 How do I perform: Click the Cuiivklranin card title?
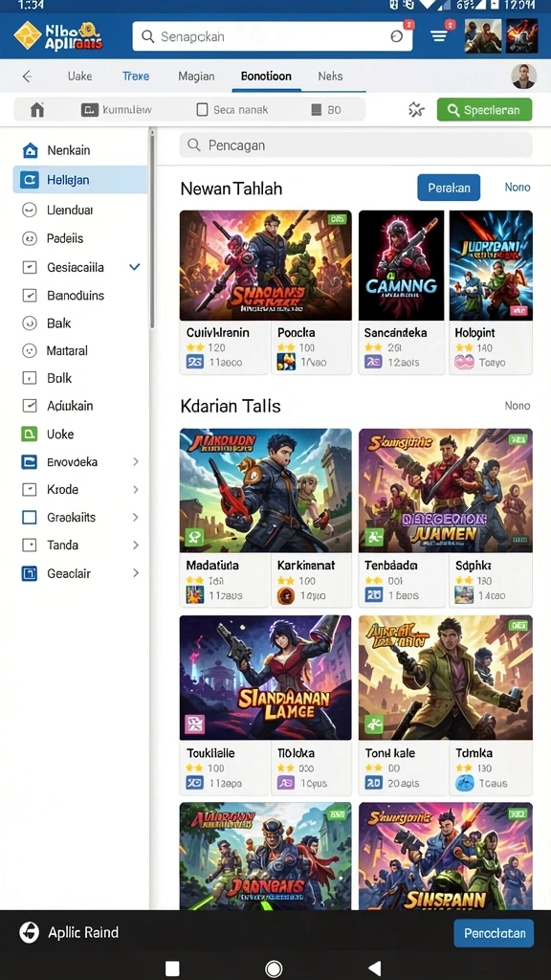coord(218,332)
